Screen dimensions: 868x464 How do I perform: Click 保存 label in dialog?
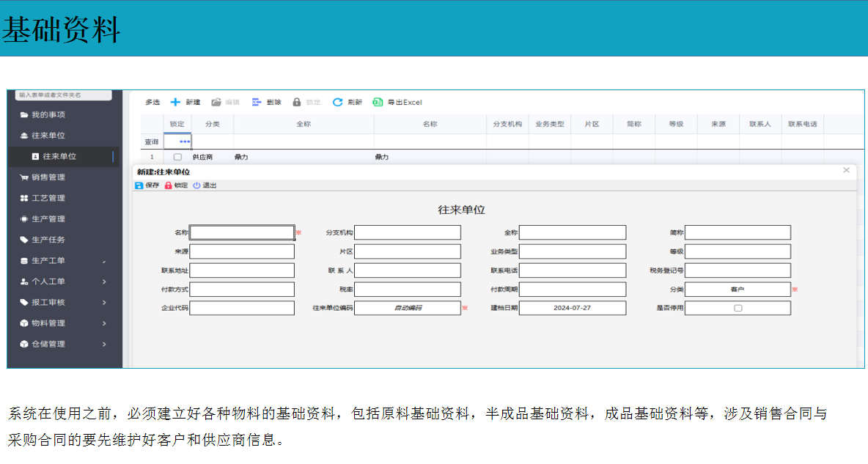pos(152,185)
